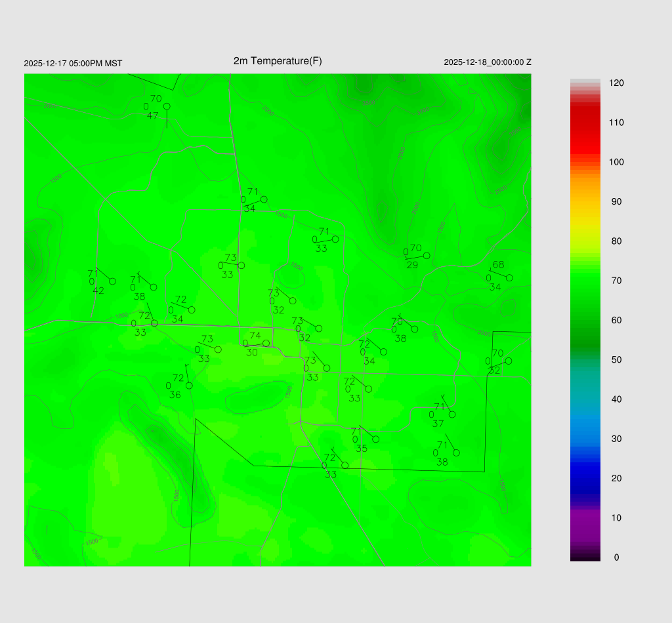Click the teal 50 band on color scale
This screenshot has width=672, height=623.
click(x=585, y=359)
